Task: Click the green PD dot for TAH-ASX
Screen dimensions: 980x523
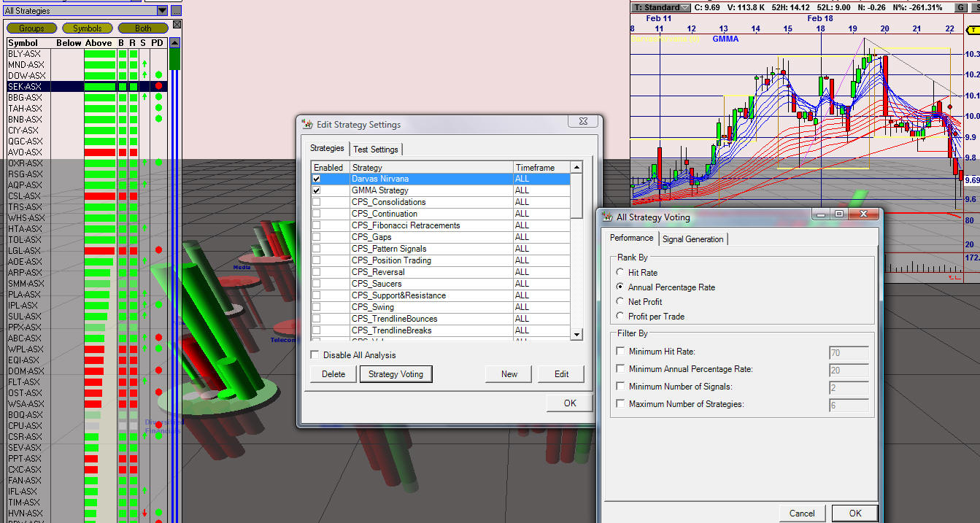Action: pos(158,108)
